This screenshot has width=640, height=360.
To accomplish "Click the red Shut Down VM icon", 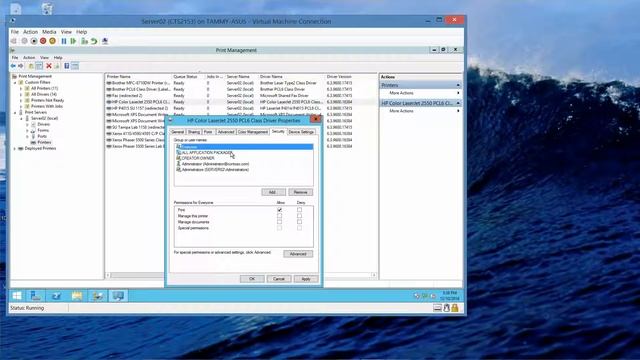I will click(x=43, y=41).
